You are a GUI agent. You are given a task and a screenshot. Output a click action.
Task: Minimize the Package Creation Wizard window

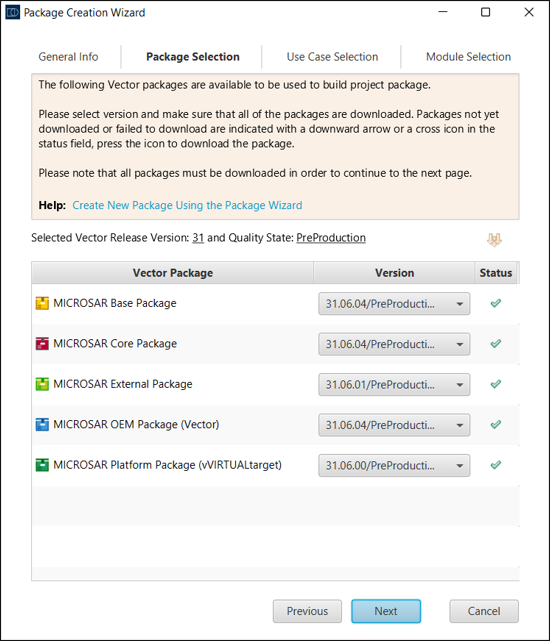click(x=443, y=12)
